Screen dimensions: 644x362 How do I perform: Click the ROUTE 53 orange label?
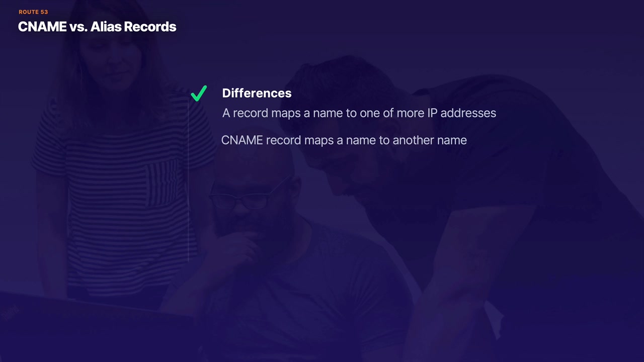coord(33,12)
